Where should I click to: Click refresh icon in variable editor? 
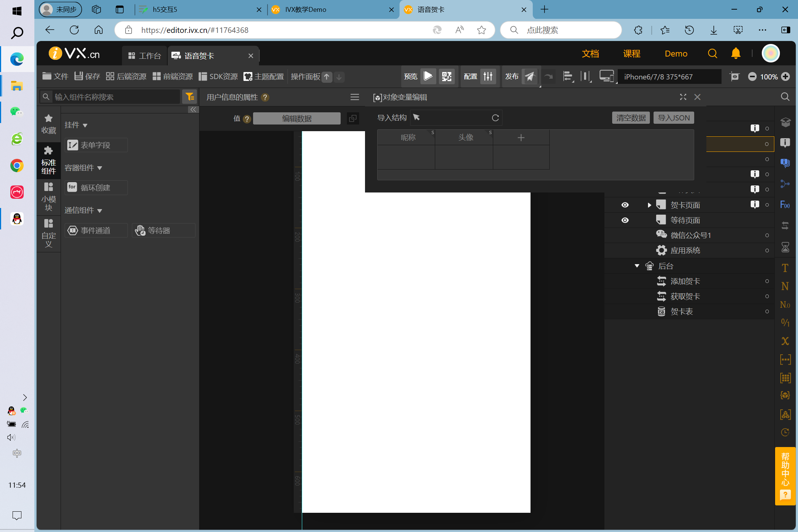click(495, 117)
